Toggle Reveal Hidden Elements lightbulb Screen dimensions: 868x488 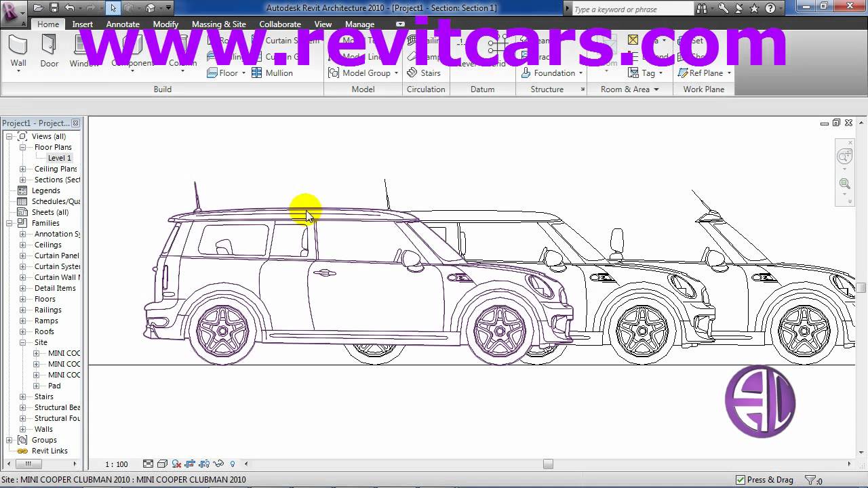click(233, 464)
